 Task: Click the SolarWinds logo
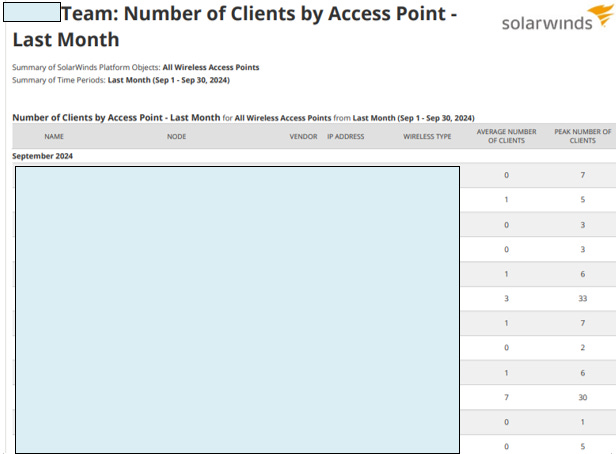pos(557,18)
